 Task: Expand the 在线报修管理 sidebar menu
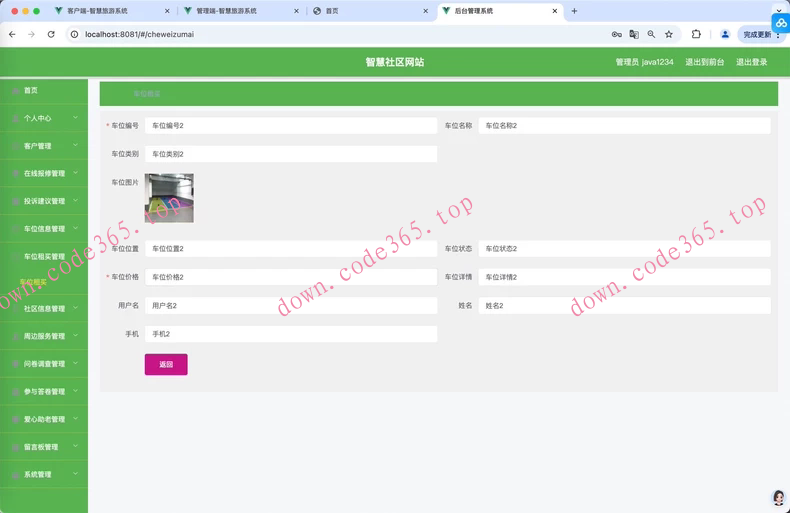coord(43,173)
